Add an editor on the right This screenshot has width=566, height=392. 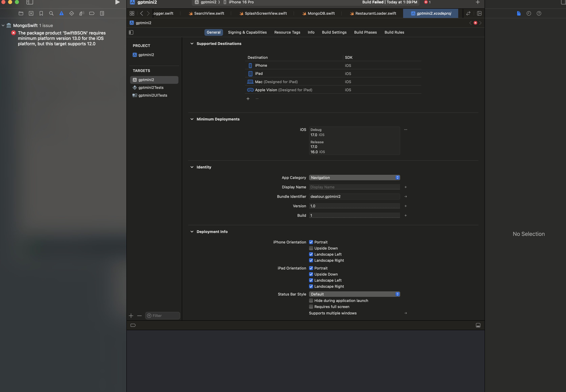click(x=479, y=13)
